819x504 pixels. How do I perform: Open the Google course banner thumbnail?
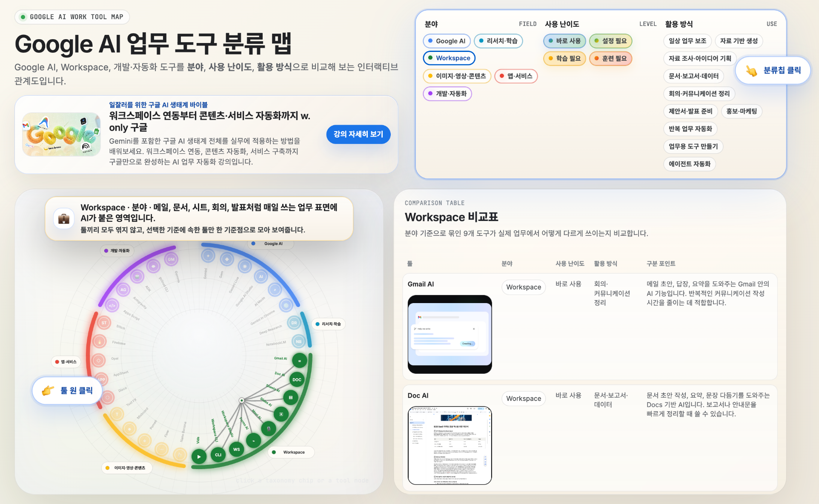tap(61, 135)
